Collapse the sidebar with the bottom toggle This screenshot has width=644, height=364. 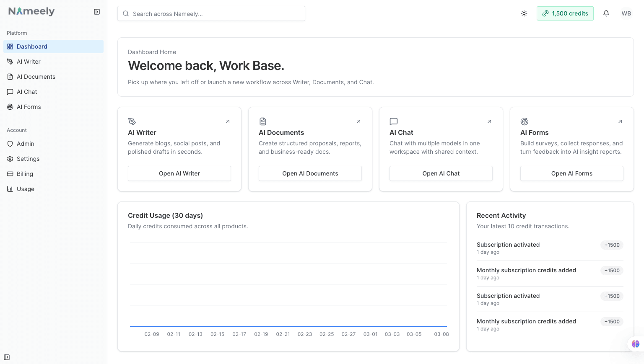6,357
